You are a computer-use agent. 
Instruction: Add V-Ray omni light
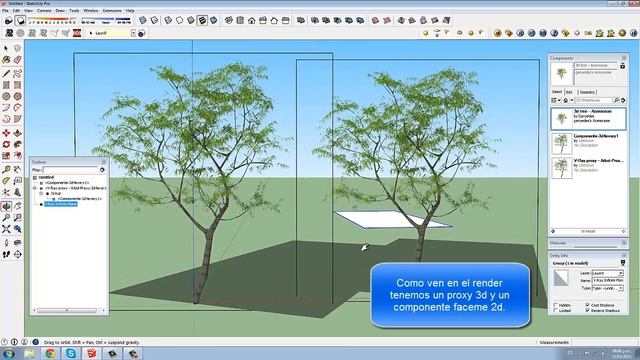(426, 33)
